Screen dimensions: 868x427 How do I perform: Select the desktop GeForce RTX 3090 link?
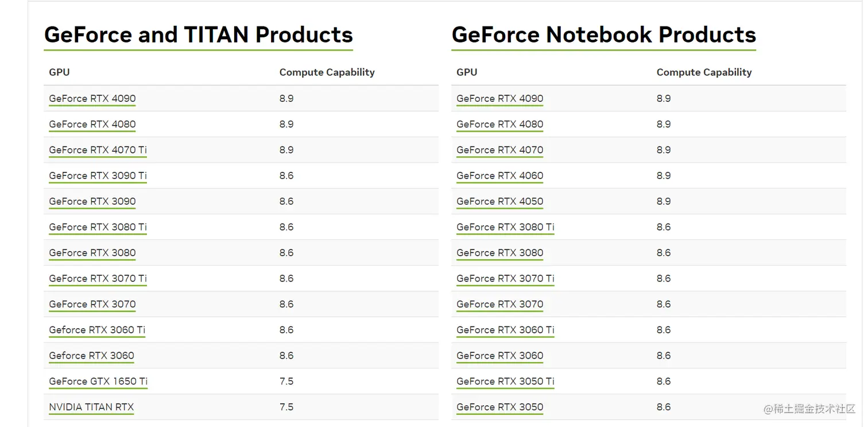tap(92, 202)
